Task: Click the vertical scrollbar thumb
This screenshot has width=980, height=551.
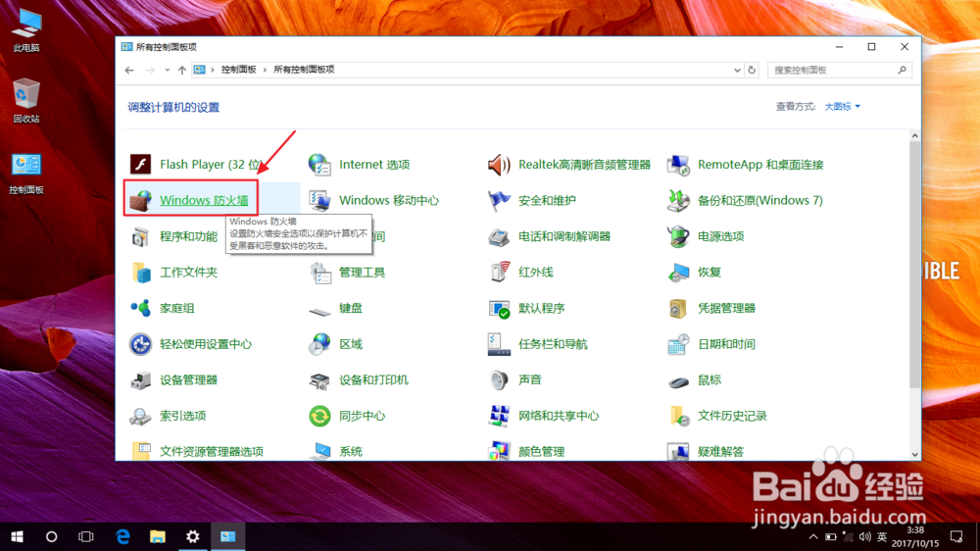Action: pos(915,265)
